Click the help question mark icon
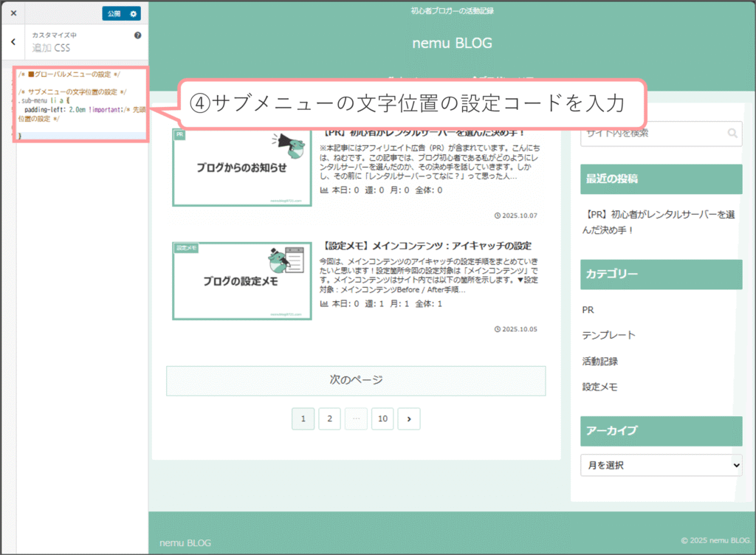756x555 pixels. coord(137,35)
